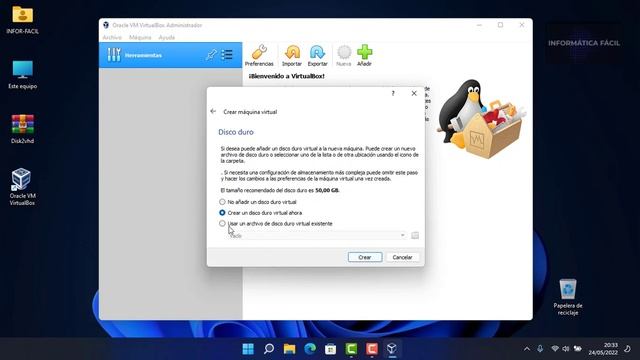Image resolution: width=640 pixels, height=360 pixels.
Task: Click the red recorder taskbar icon
Action: click(x=372, y=349)
